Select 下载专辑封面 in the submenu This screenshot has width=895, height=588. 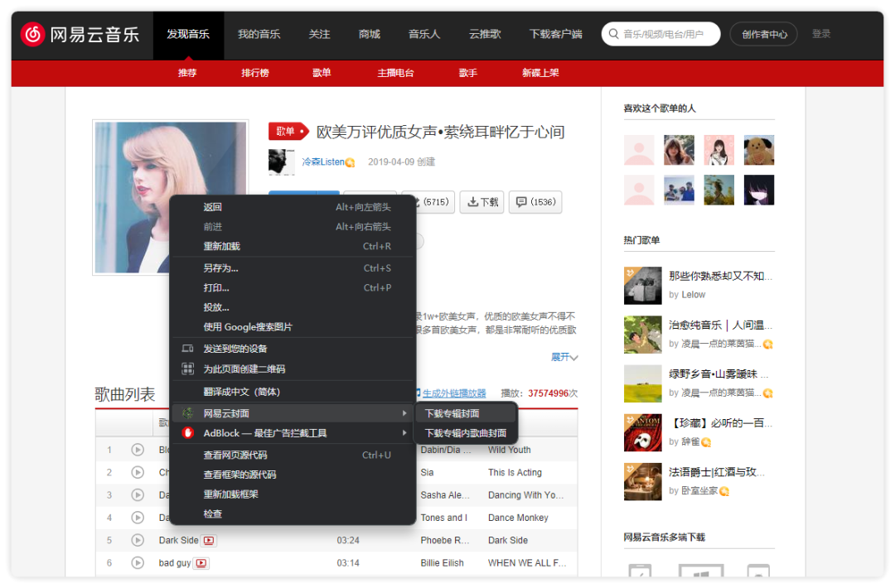point(466,413)
